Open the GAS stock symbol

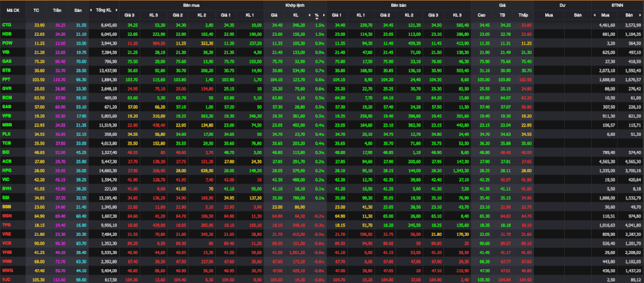pyautogui.click(x=6, y=61)
